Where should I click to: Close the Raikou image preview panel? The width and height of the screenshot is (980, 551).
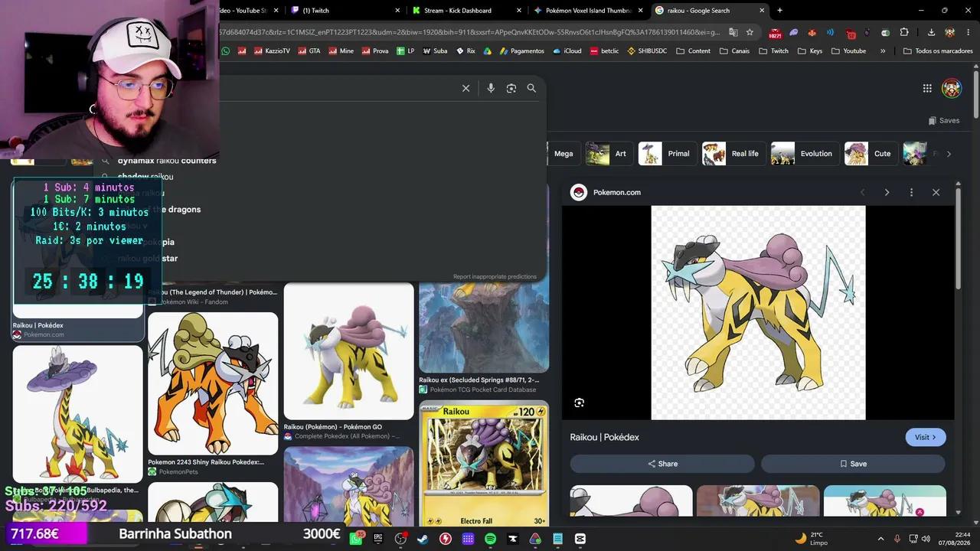click(x=936, y=192)
